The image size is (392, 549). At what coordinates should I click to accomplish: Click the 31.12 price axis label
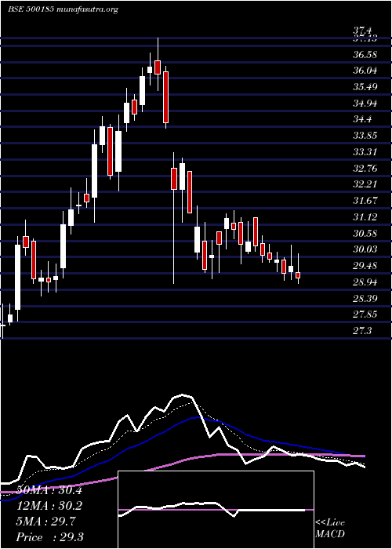[x=365, y=217]
